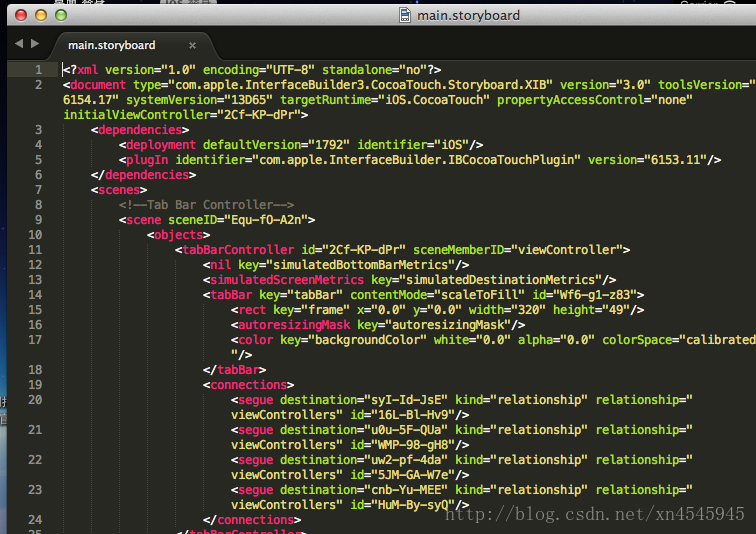Click the opening 'dependencies' tag on line 3
Viewport: 756px width, 534px height.
click(x=140, y=130)
